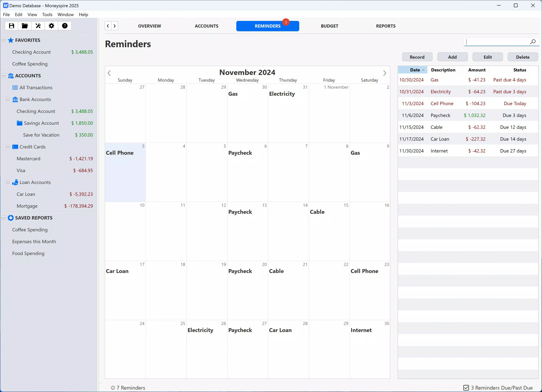Go to previous month in calendar
Screen dimensions: 542x392
pyautogui.click(x=109, y=73)
